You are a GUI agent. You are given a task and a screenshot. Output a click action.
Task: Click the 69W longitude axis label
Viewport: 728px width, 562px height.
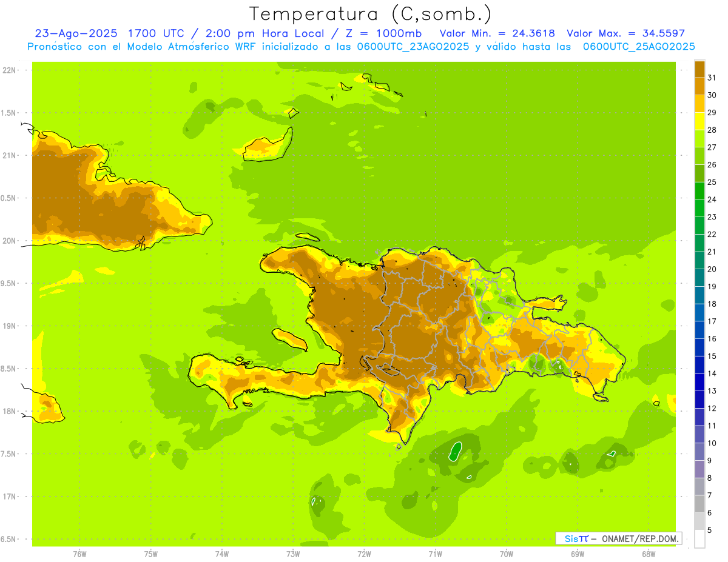click(577, 554)
